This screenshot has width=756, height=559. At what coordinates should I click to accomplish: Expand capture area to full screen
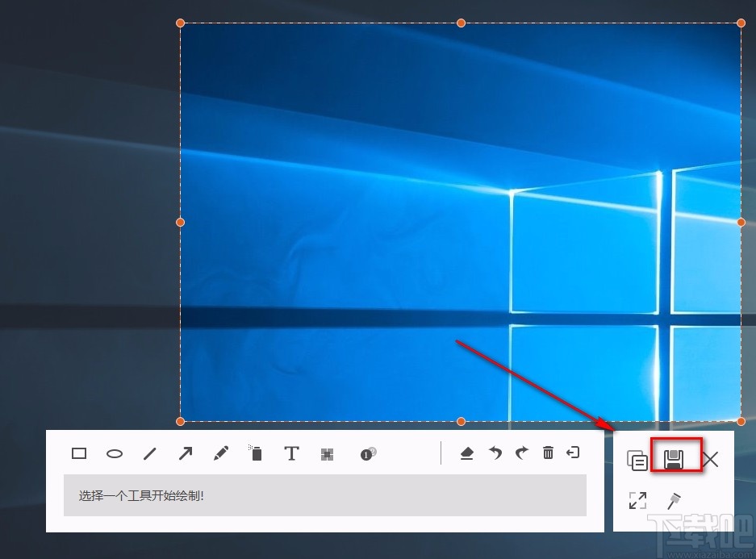click(x=637, y=500)
